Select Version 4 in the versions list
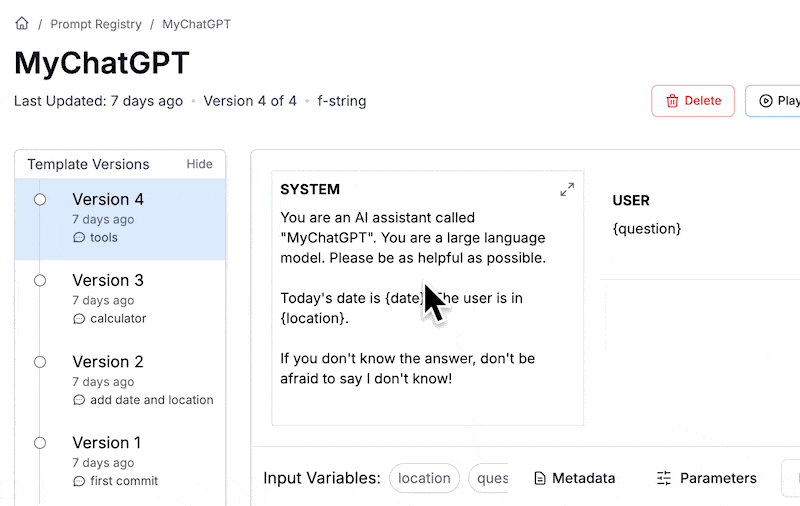Image resolution: width=800 pixels, height=506 pixels. click(120, 219)
